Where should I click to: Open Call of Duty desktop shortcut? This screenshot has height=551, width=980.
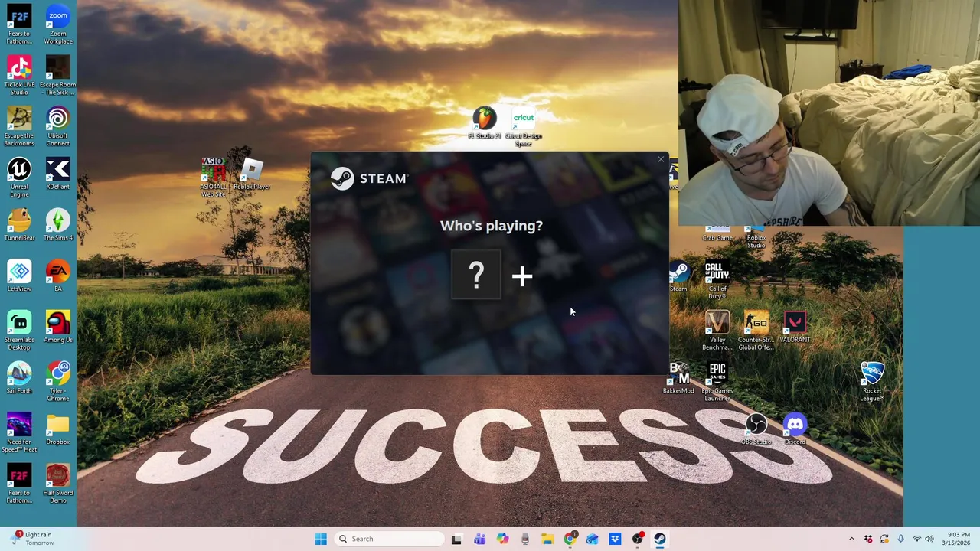point(717,280)
